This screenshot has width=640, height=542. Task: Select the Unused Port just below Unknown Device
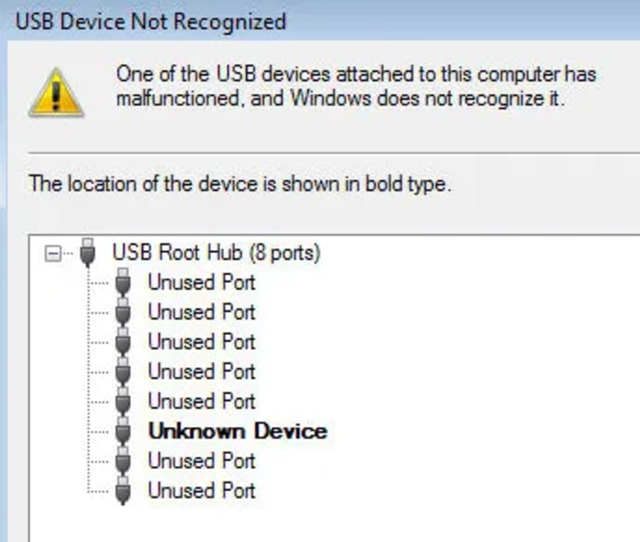(x=202, y=461)
